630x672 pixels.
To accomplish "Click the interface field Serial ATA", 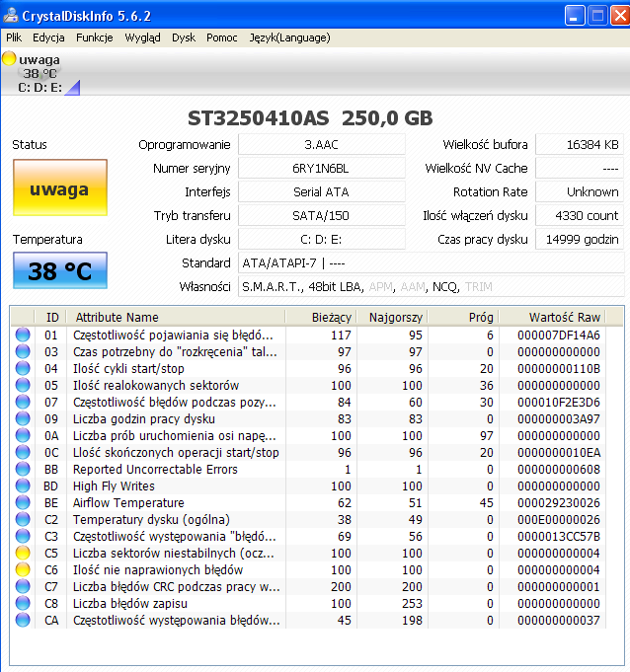I will pos(321,191).
